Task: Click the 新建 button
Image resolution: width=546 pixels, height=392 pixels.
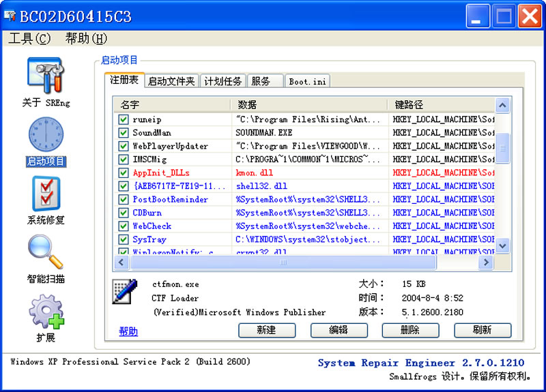Action: pos(267,330)
